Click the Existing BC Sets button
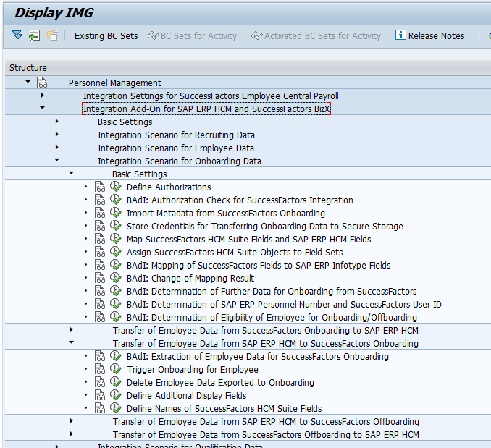This screenshot has height=448, width=491. click(106, 36)
